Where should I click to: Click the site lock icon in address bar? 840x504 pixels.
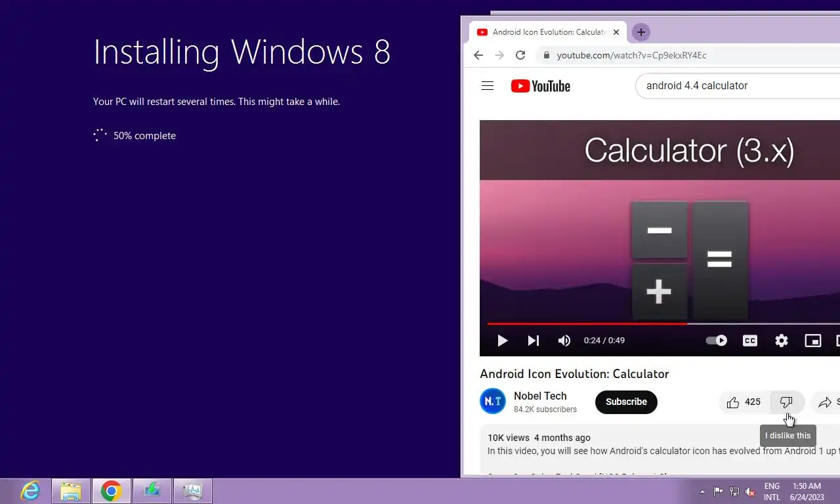[x=546, y=55]
